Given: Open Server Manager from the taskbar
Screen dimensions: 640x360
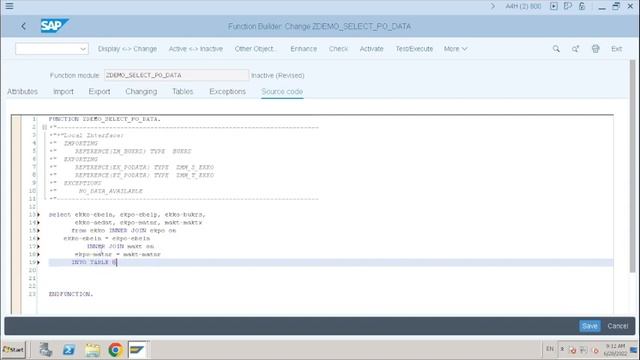Looking at the screenshot, I should coord(46,350).
